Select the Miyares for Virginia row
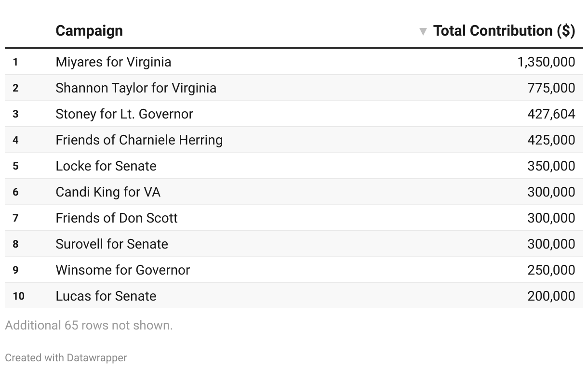588x369 pixels. coord(113,62)
